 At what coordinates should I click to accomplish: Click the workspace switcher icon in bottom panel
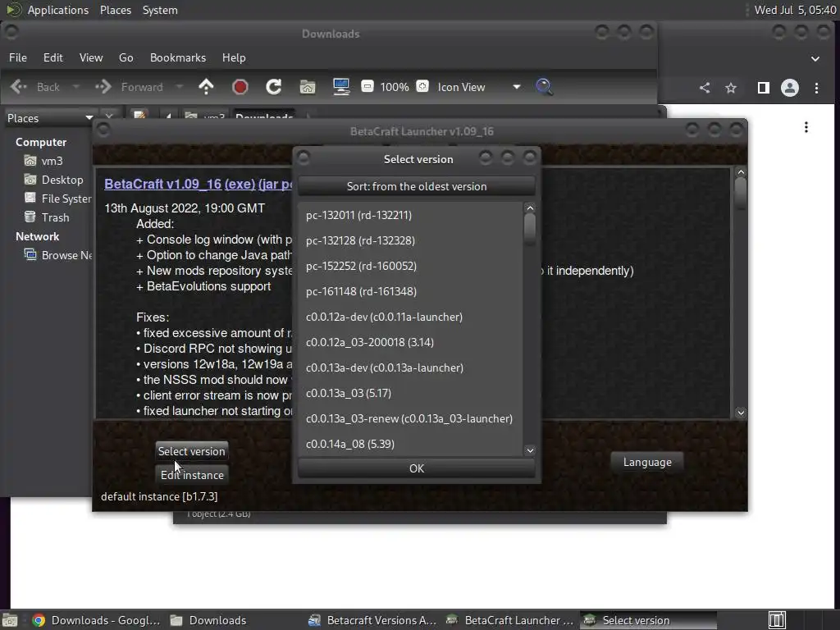777,620
